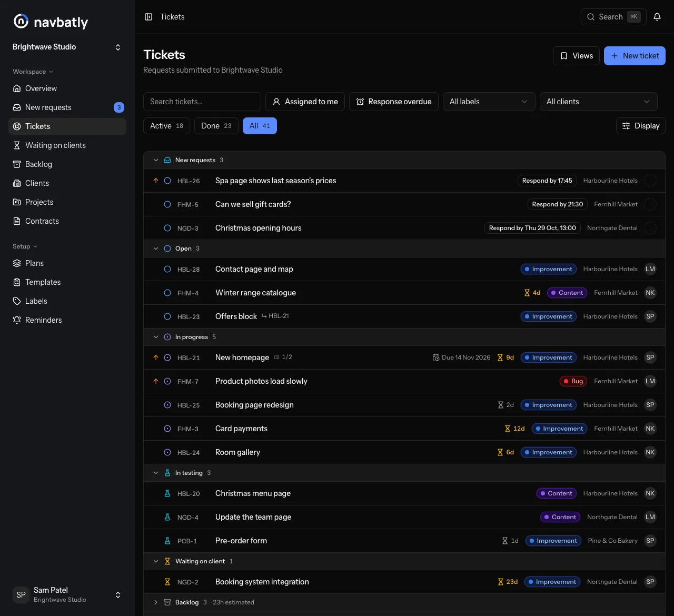This screenshot has width=674, height=616.
Task: Select the All tickets tab
Action: click(260, 126)
